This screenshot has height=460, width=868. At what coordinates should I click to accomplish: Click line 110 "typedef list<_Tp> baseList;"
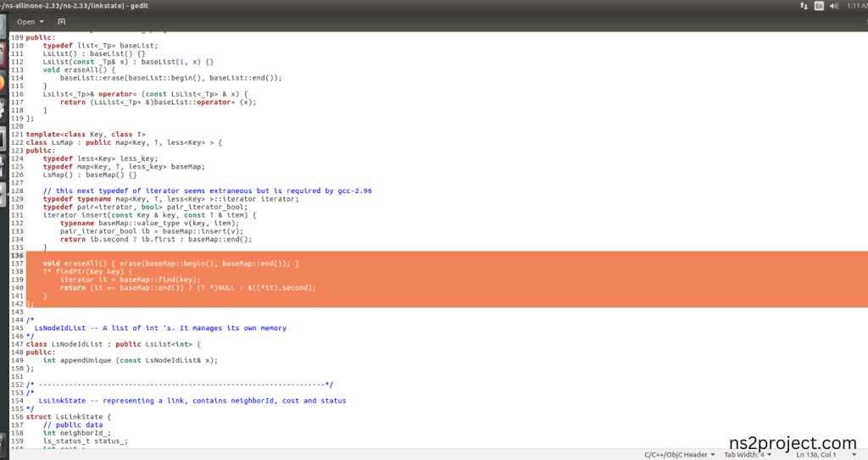(x=100, y=46)
